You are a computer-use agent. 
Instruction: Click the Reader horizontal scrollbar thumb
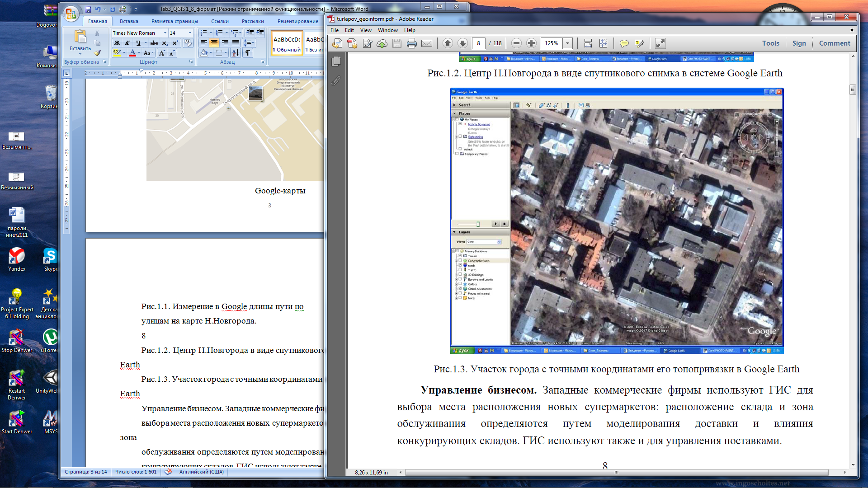(x=617, y=473)
